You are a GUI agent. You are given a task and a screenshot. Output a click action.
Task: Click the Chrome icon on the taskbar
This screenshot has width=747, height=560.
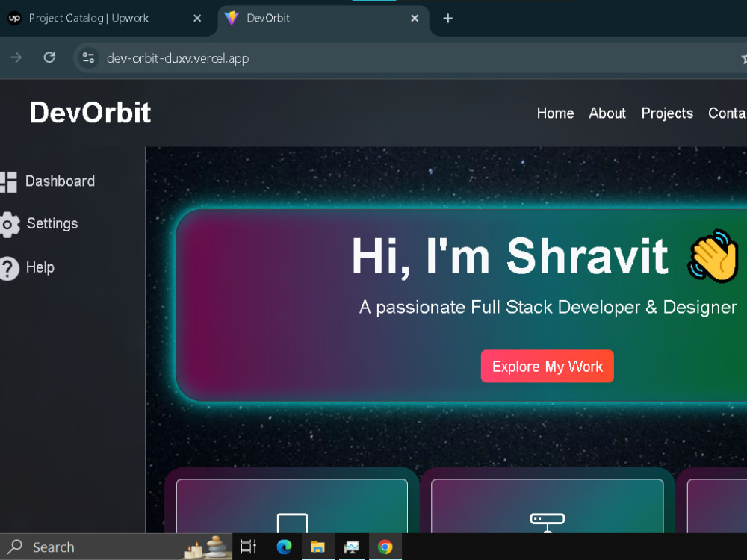click(x=385, y=547)
